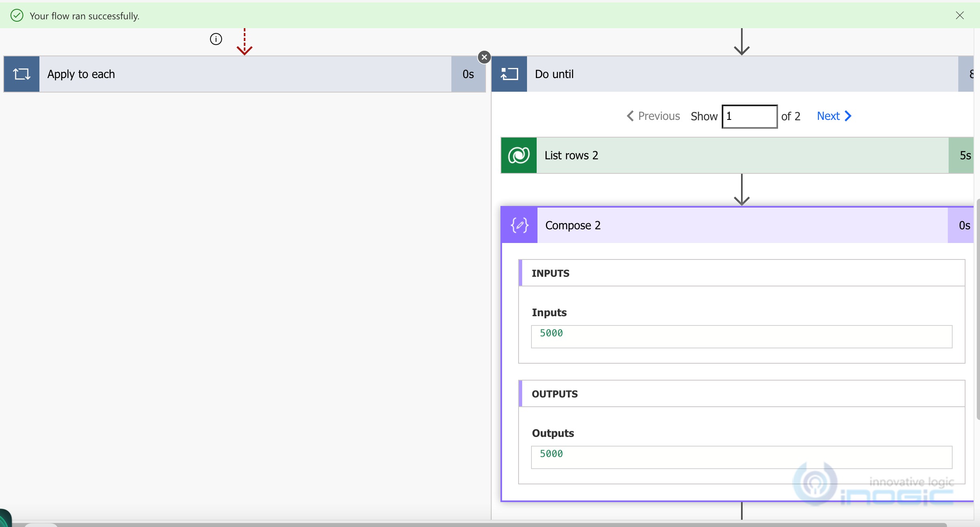This screenshot has height=527, width=980.
Task: Select the Show iteration number input field
Action: [x=750, y=116]
